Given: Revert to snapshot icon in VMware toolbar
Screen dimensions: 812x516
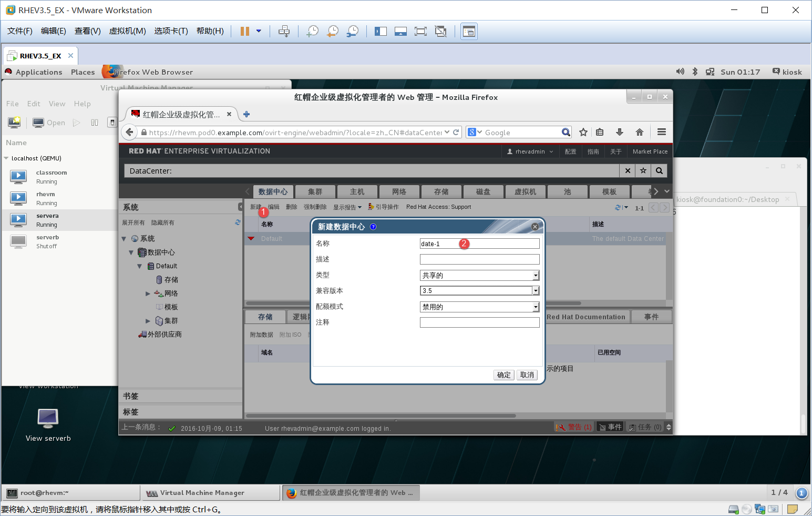Looking at the screenshot, I should coord(332,32).
